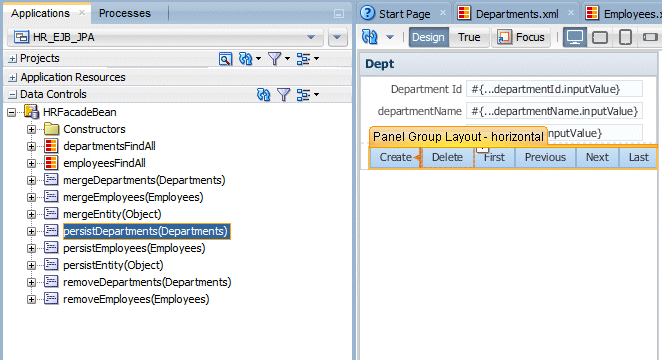The width and height of the screenshot is (662, 360).
Task: Click the Create button in form
Action: click(395, 157)
